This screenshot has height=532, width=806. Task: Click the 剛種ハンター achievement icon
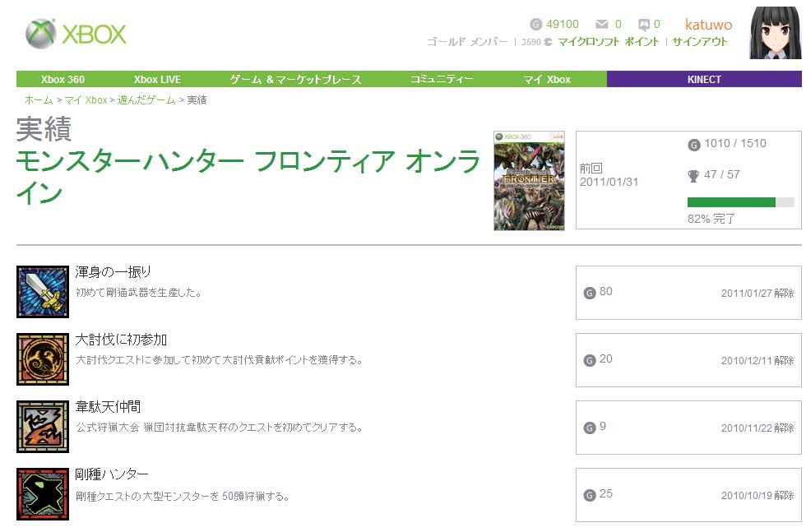43,494
